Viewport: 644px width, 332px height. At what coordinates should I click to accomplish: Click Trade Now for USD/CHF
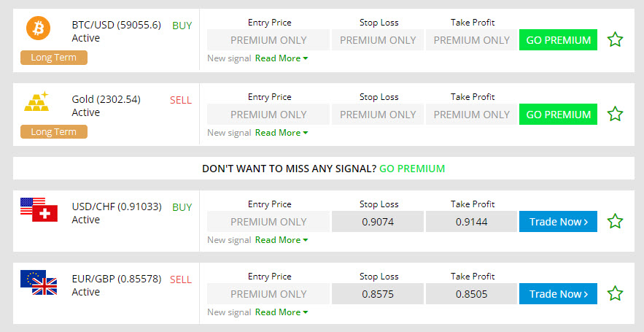click(558, 222)
